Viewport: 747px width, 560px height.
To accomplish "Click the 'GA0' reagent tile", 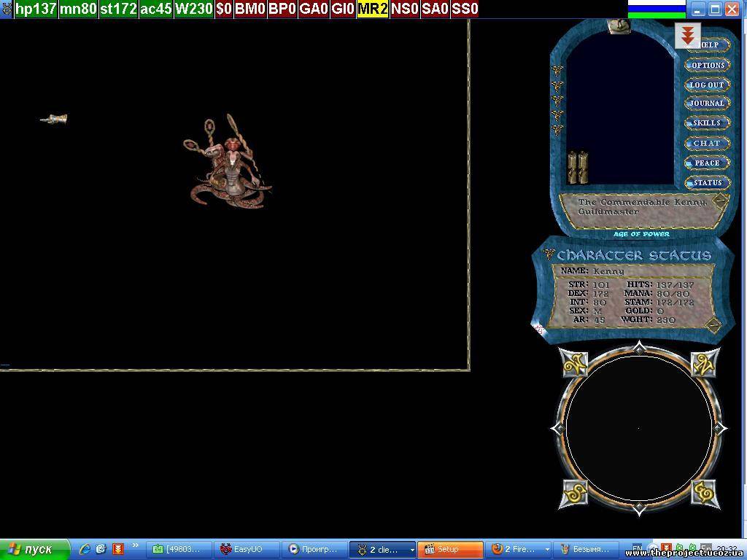I will 314,9.
